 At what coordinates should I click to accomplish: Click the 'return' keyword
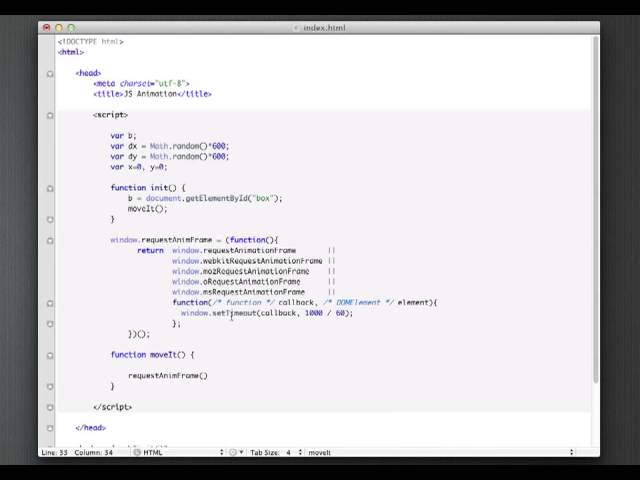[x=150, y=251]
